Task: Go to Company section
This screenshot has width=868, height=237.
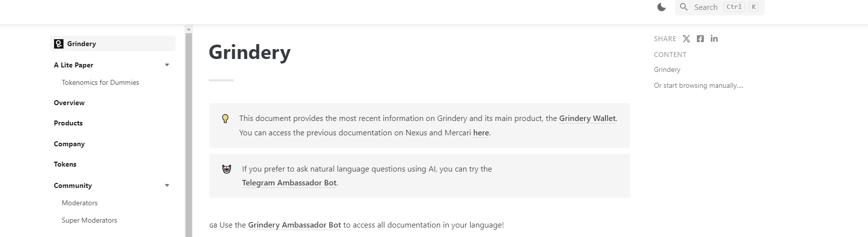Action: 69,144
